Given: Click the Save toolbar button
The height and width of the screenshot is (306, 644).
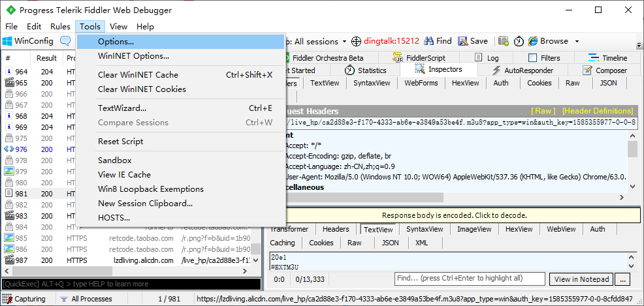Looking at the screenshot, I should [x=473, y=41].
